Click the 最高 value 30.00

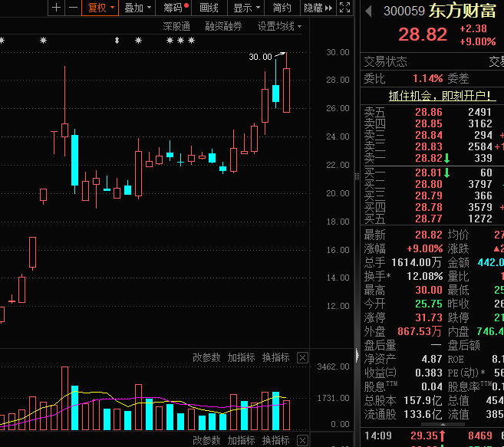pos(429,290)
